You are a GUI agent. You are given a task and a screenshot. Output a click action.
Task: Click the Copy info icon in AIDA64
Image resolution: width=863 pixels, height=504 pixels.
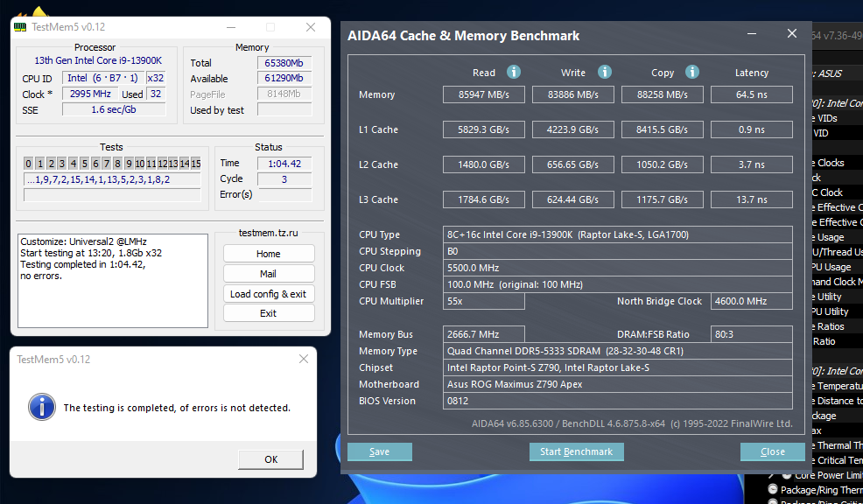(x=691, y=72)
